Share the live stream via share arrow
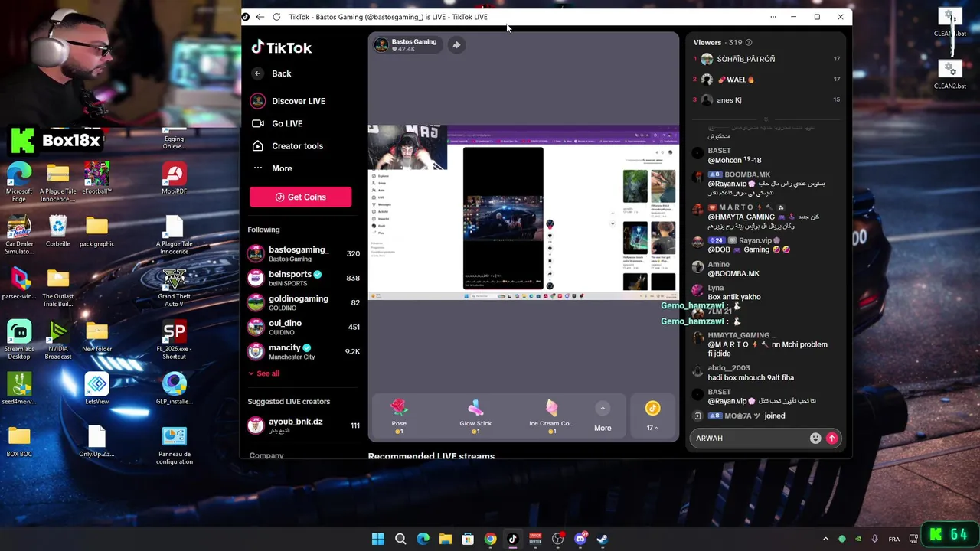The image size is (980, 551). pyautogui.click(x=456, y=45)
